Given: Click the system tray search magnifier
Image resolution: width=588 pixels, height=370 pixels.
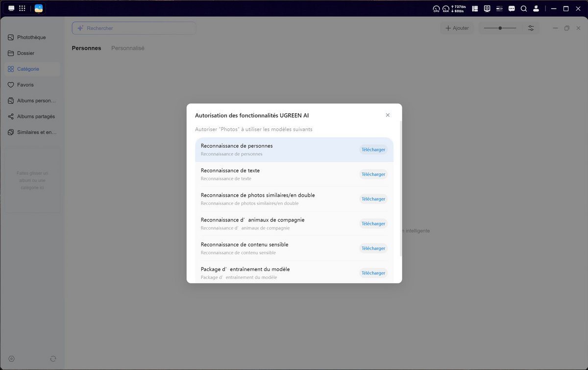Looking at the screenshot, I should click(x=524, y=8).
